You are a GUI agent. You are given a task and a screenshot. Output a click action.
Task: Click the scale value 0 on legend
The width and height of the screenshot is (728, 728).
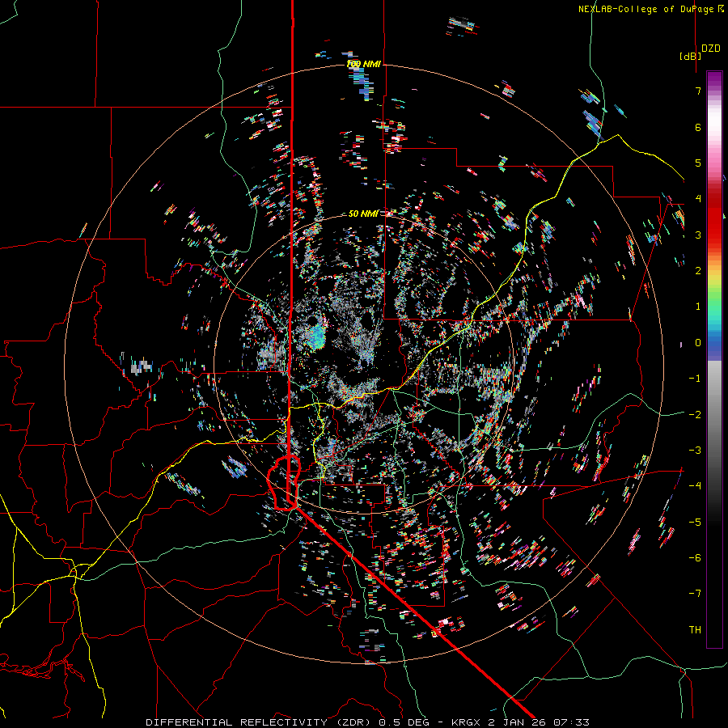point(698,343)
